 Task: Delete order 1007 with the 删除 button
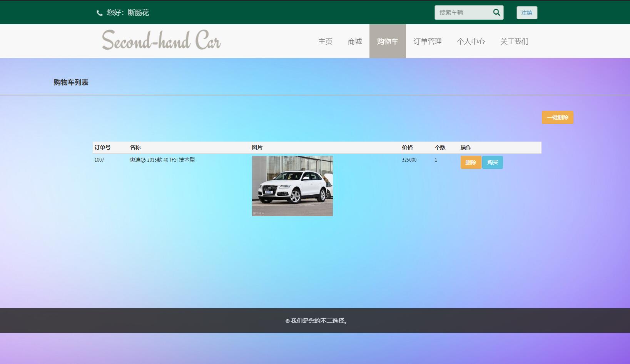[x=471, y=162]
